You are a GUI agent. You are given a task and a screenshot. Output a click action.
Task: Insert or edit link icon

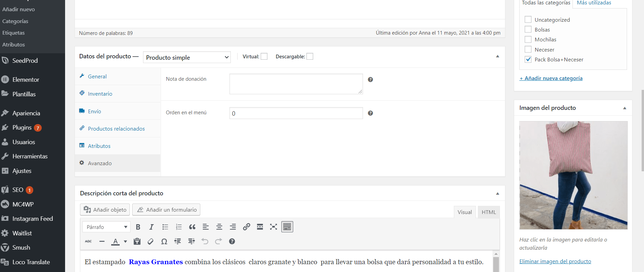pos(246,227)
